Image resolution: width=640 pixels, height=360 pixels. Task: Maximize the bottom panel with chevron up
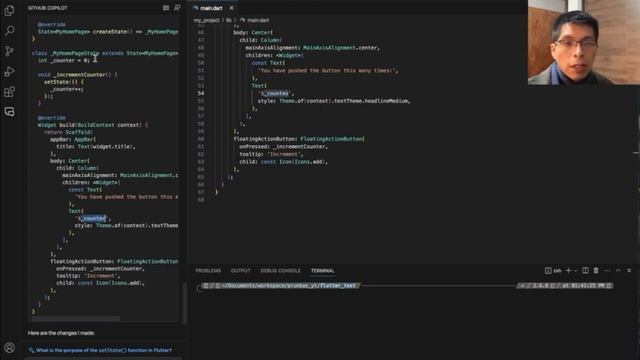coord(618,271)
